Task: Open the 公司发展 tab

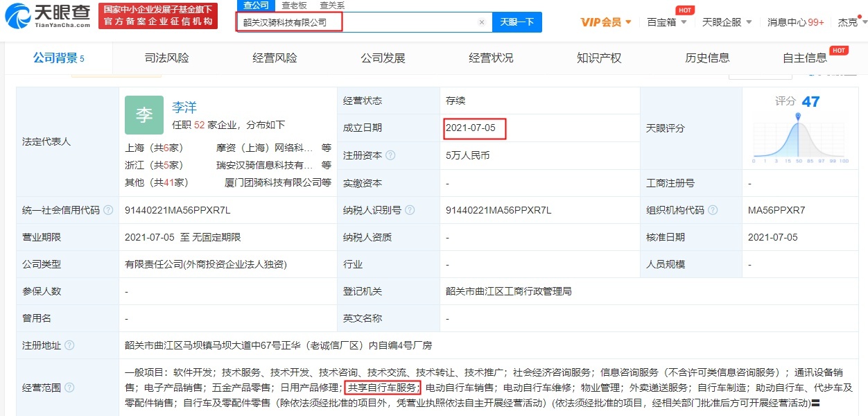Action: [383, 58]
